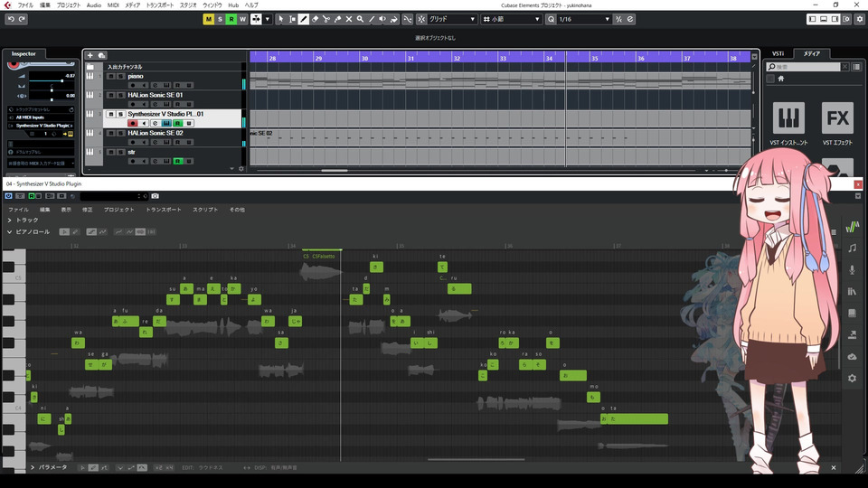This screenshot has height=488, width=868.
Task: Solo the HALion Sonic SE 01 track
Action: pyautogui.click(x=120, y=95)
